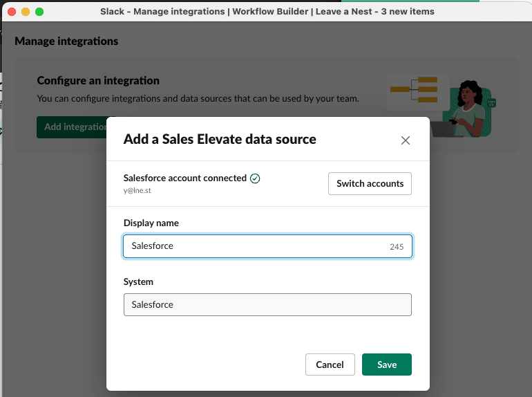Viewport: 532px width, 397px height.
Task: Click the Display name label
Action: click(x=151, y=223)
